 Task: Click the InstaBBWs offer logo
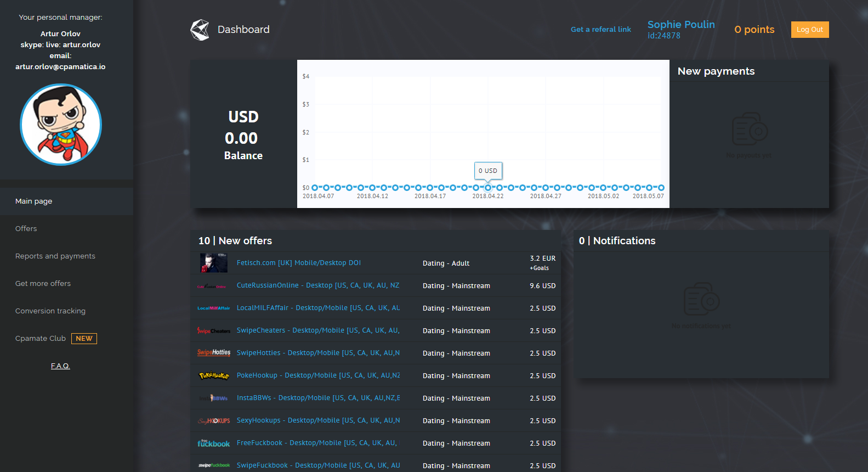click(213, 398)
